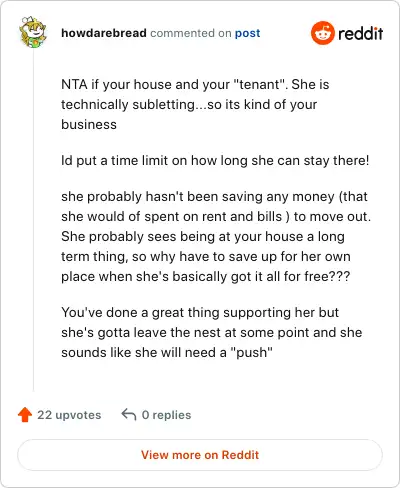
Task: Click the quoted word "tenant"
Action: pyautogui.click(x=260, y=84)
